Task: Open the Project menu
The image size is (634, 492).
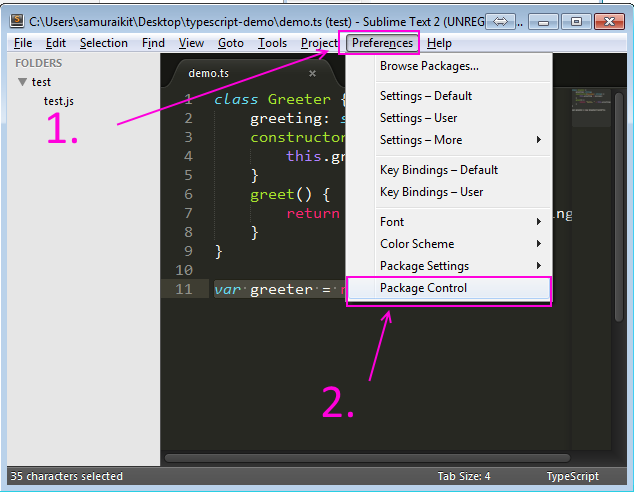Action: click(x=319, y=43)
